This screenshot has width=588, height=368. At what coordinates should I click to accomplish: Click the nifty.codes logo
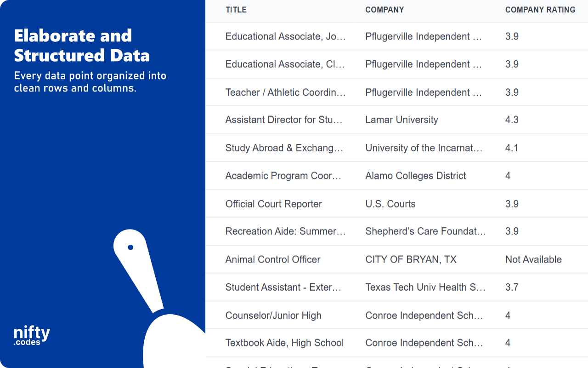click(x=32, y=336)
